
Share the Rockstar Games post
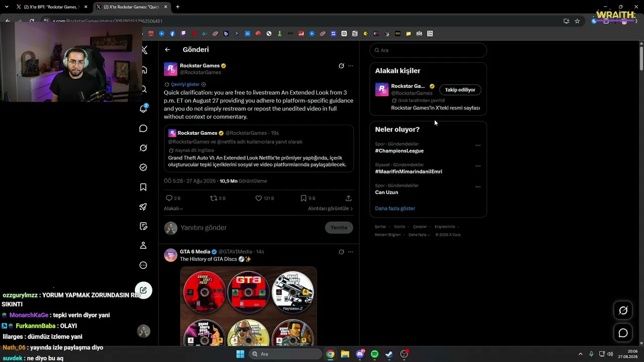(x=349, y=198)
